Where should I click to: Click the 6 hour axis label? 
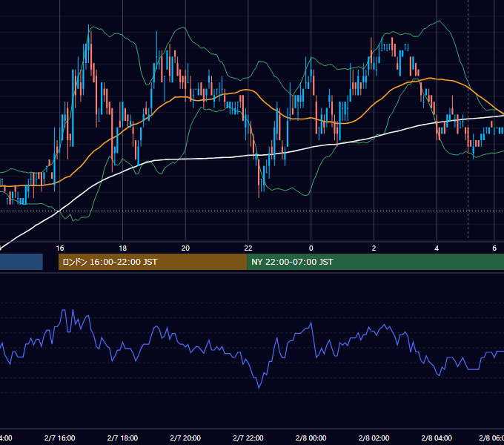tap(494, 248)
